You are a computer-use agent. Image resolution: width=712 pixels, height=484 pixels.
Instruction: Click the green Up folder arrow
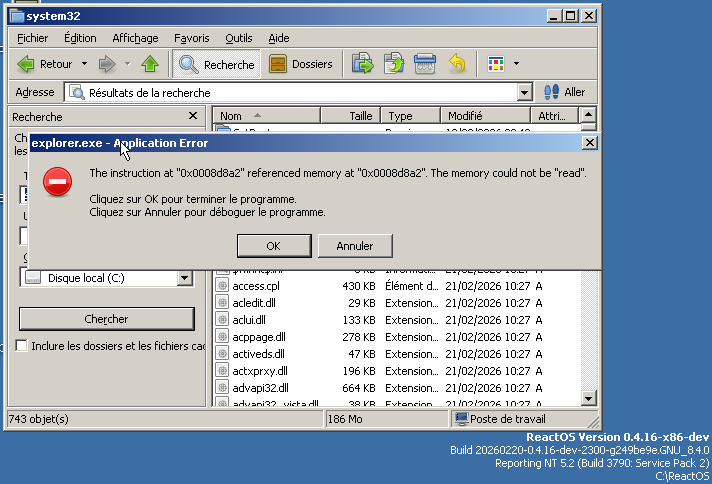pos(150,64)
